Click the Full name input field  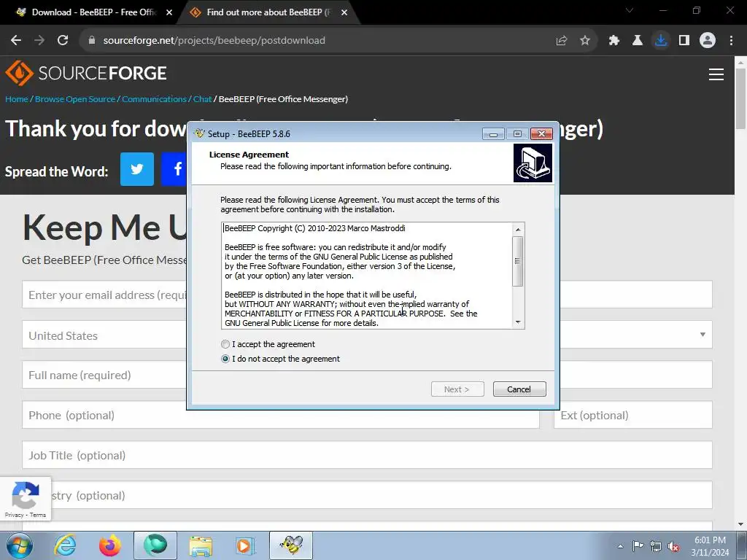click(x=368, y=375)
